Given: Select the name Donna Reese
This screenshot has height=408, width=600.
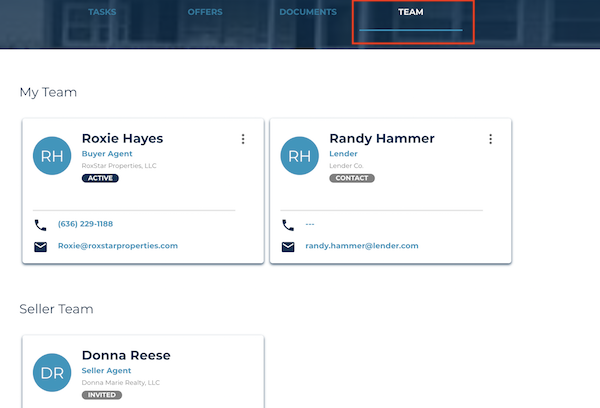Looking at the screenshot, I should tap(126, 355).
